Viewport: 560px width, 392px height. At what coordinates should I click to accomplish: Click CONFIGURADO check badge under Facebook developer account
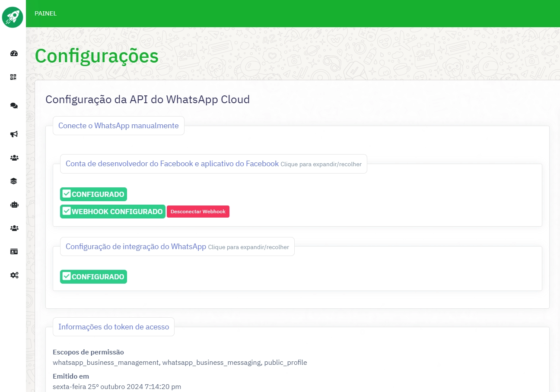93,194
